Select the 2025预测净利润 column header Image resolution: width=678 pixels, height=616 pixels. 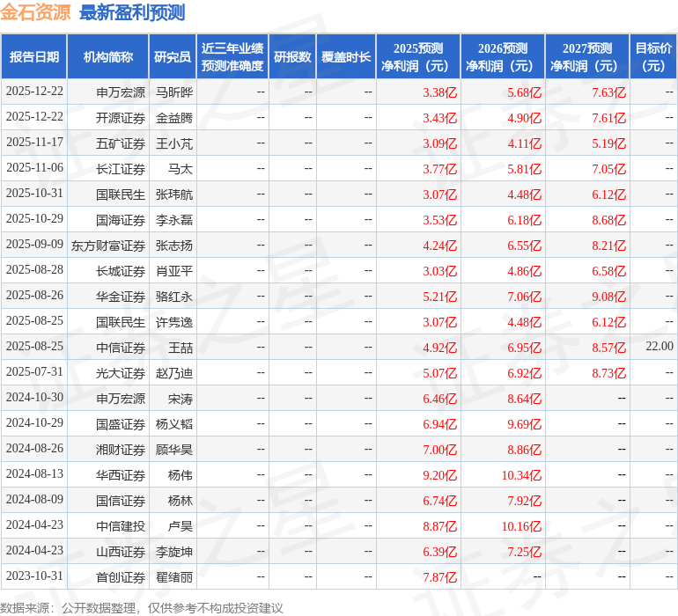click(418, 56)
